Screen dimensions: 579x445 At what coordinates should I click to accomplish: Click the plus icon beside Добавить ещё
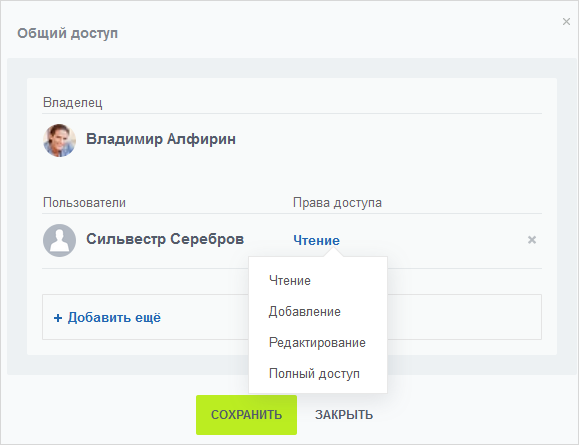pos(58,318)
